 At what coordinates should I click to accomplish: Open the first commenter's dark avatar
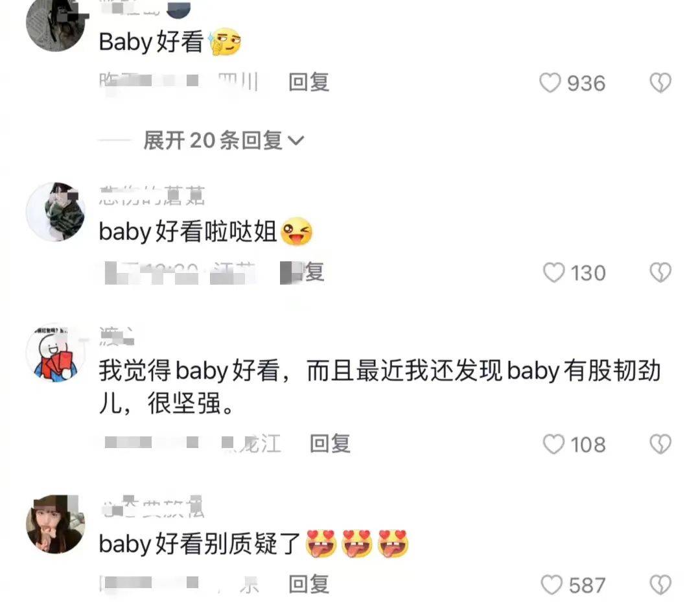55,23
